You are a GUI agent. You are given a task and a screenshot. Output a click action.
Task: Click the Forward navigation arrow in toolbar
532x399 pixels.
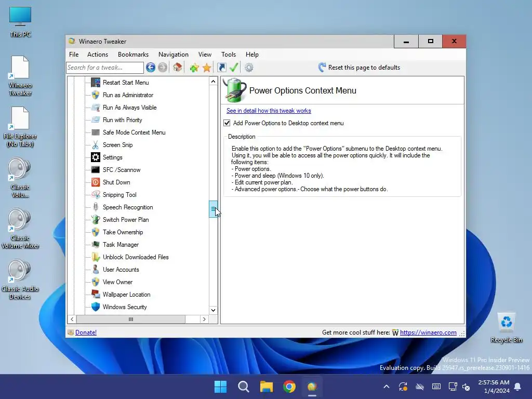(163, 68)
